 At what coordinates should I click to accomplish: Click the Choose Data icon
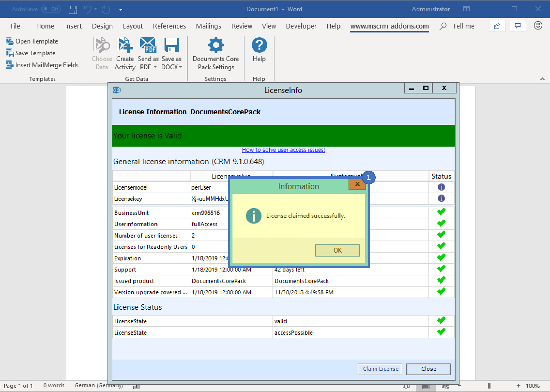coord(102,45)
